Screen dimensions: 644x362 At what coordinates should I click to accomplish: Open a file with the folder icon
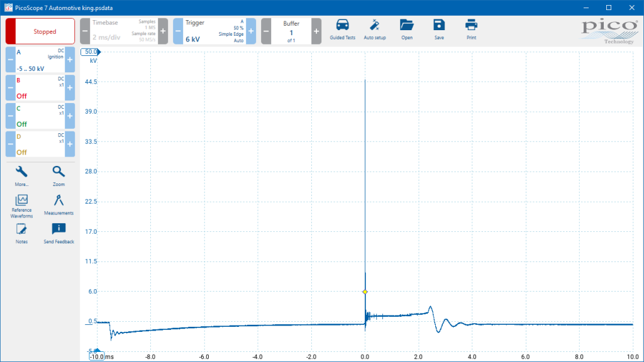tap(407, 30)
